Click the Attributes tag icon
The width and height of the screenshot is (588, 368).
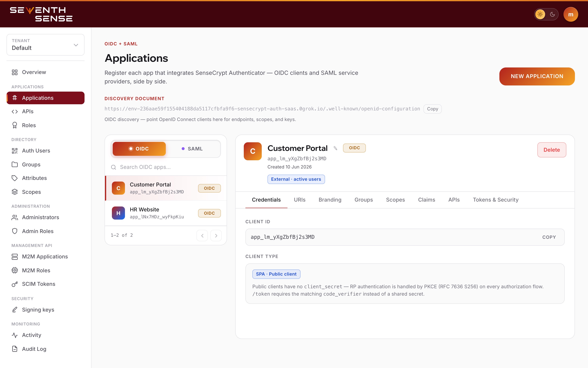click(x=14, y=178)
